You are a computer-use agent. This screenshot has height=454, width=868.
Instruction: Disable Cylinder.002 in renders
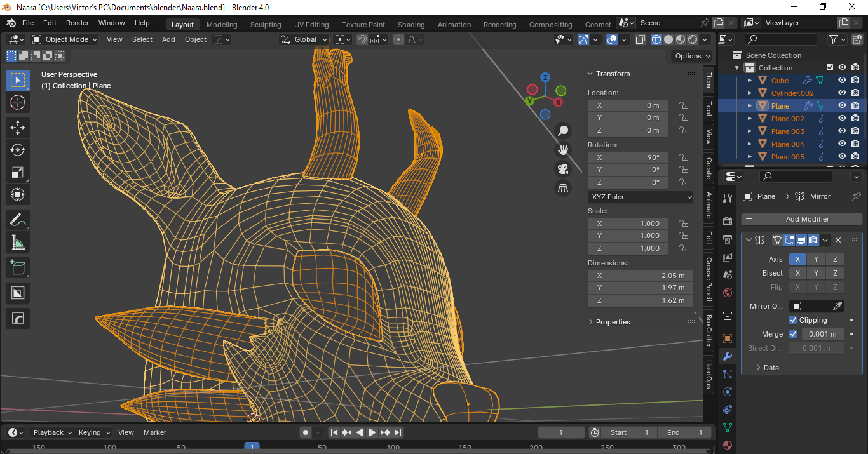coord(855,93)
